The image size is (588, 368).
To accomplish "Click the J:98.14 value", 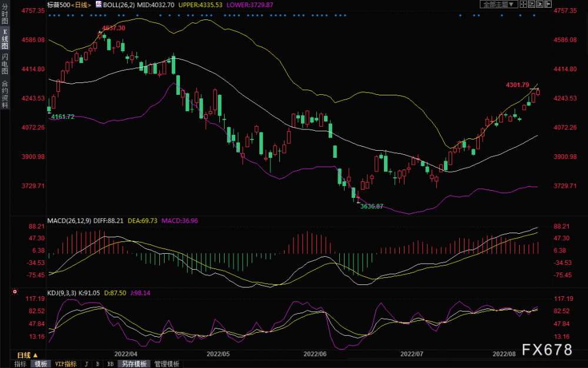I will pos(141,293).
